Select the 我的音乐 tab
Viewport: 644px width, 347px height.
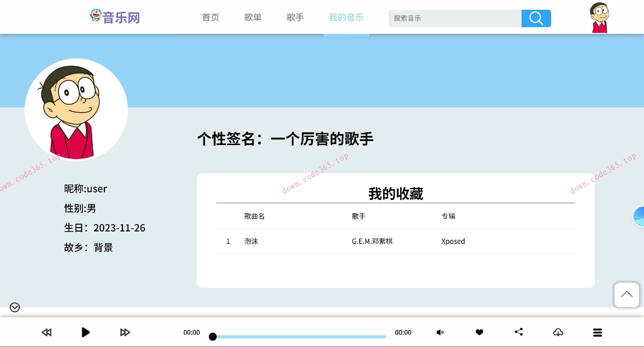tap(346, 17)
